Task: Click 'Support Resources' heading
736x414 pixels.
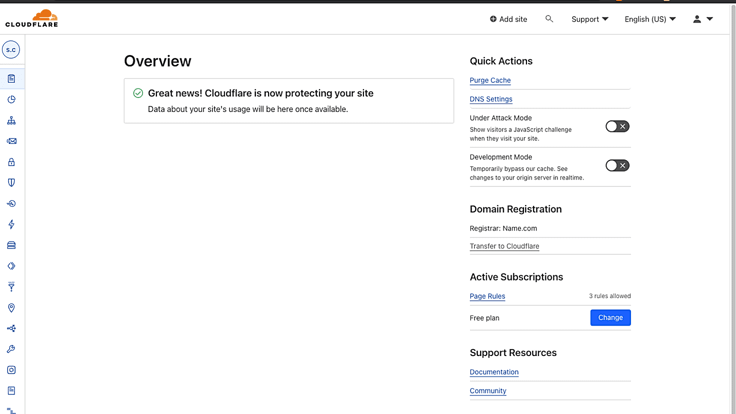Action: 513,353
